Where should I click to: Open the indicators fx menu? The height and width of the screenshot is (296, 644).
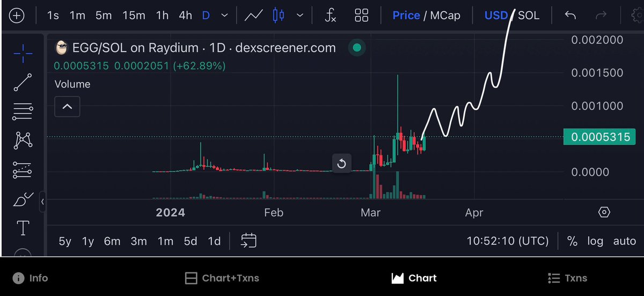pyautogui.click(x=331, y=16)
